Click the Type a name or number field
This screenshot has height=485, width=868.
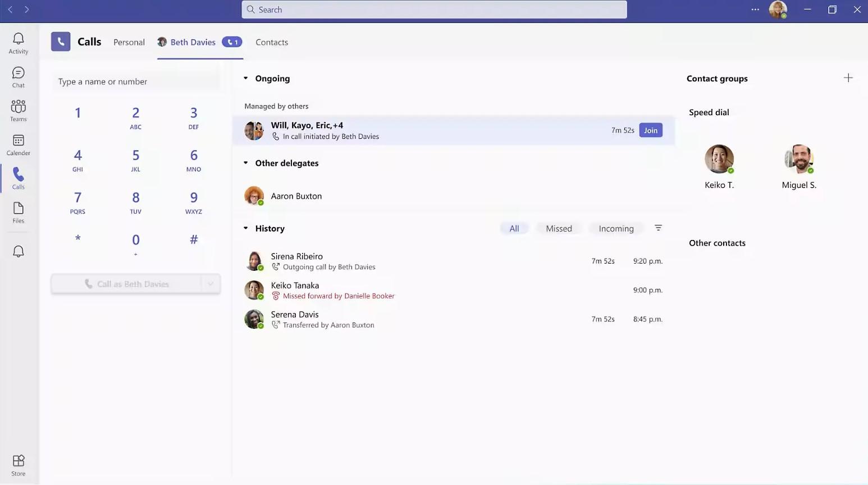(x=135, y=81)
